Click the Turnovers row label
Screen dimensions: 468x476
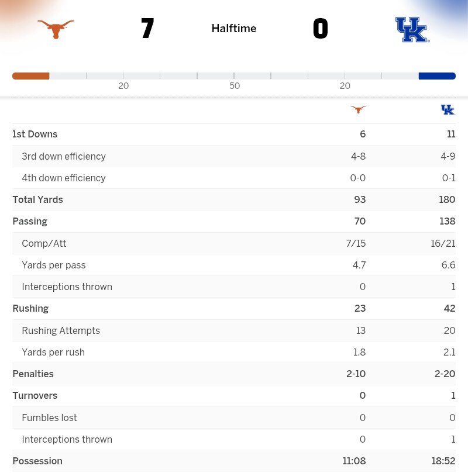tap(35, 396)
